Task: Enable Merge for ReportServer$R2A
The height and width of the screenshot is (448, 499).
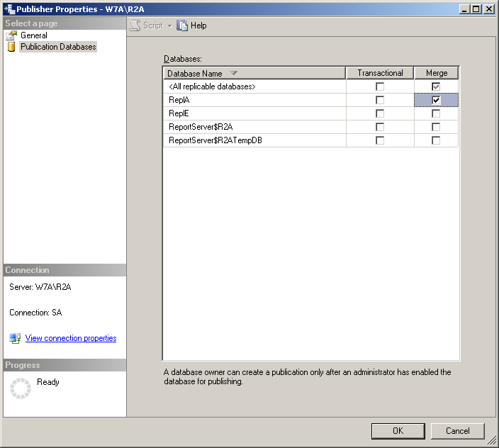Action: (436, 127)
